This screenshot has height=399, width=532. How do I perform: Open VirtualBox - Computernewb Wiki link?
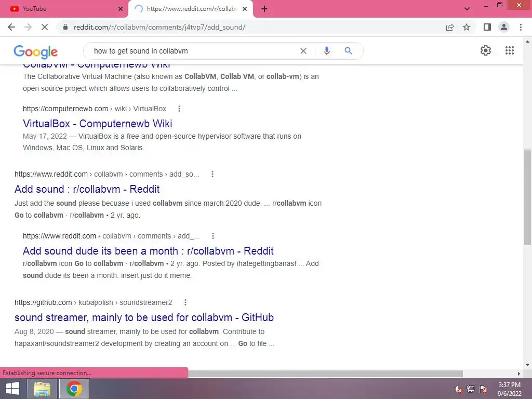pyautogui.click(x=97, y=124)
